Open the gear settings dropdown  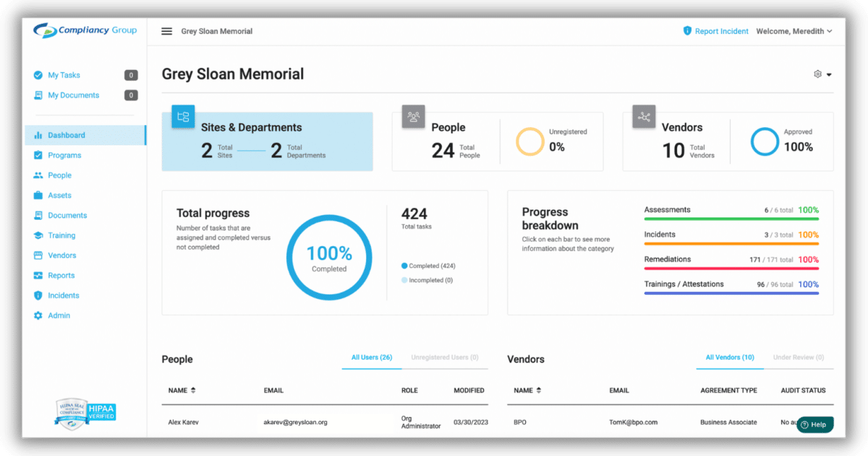pos(822,74)
